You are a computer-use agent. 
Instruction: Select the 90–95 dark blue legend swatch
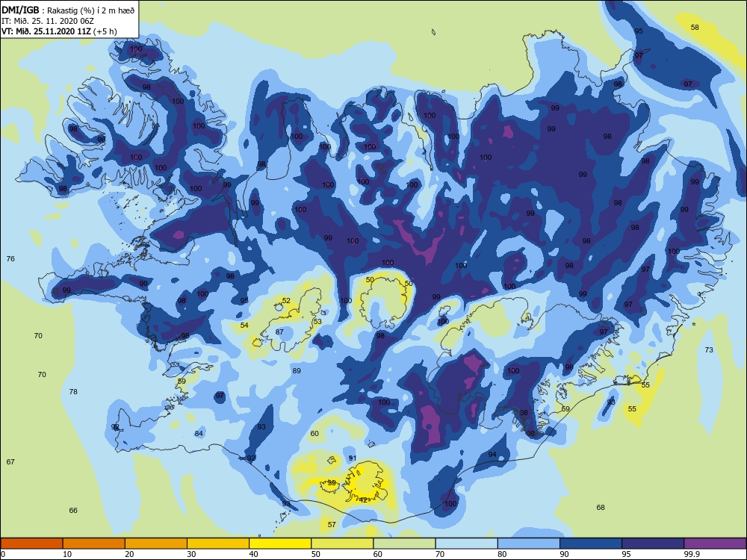(591, 544)
